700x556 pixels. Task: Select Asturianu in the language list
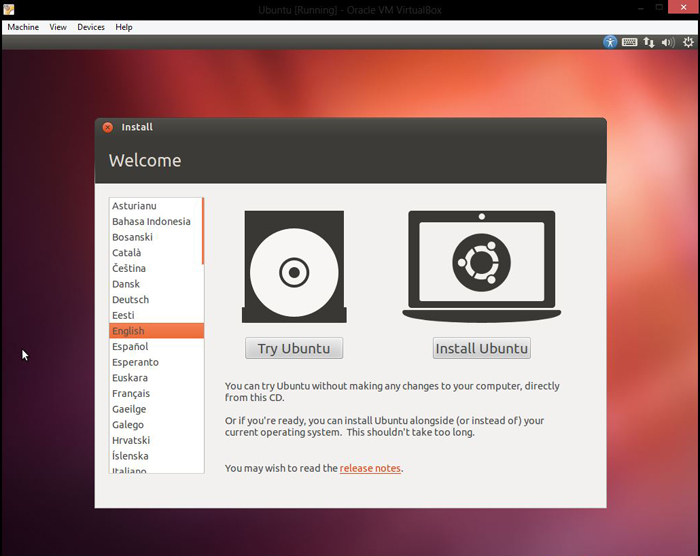155,206
